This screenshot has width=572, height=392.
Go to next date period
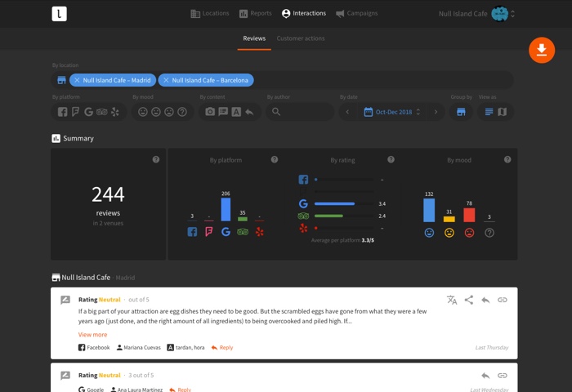(436, 112)
